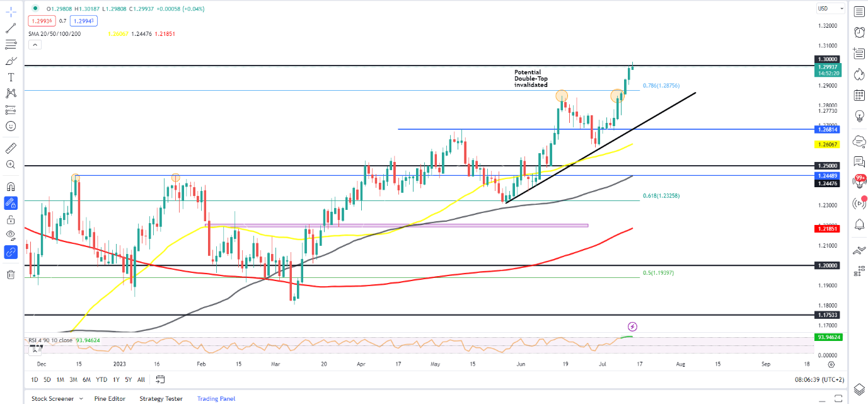Click the 0.618(1.23258) Fibonacci label
Screen dimensions: 868x404
pyautogui.click(x=661, y=196)
